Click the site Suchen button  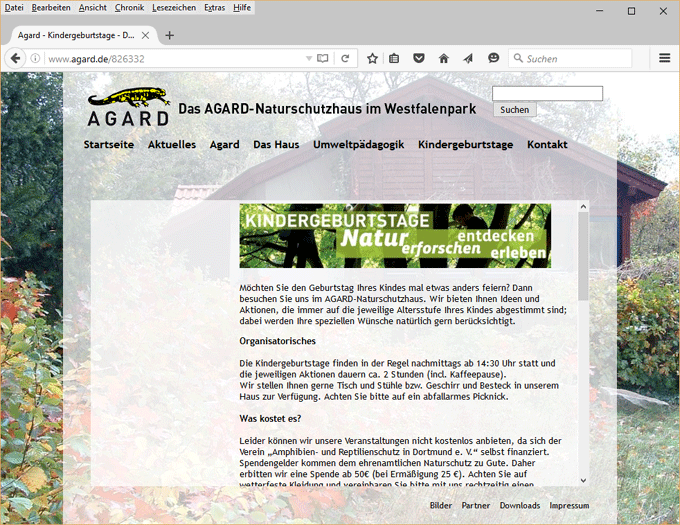click(514, 110)
